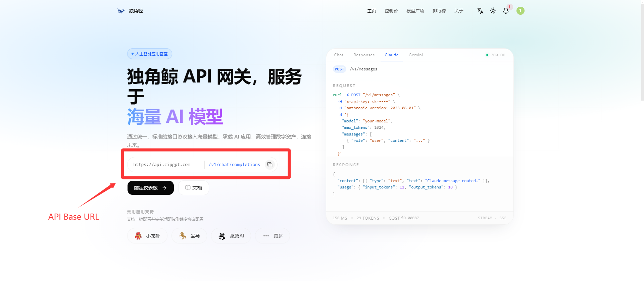Open the green user avatar menu
The image size is (644, 281).
click(x=520, y=11)
